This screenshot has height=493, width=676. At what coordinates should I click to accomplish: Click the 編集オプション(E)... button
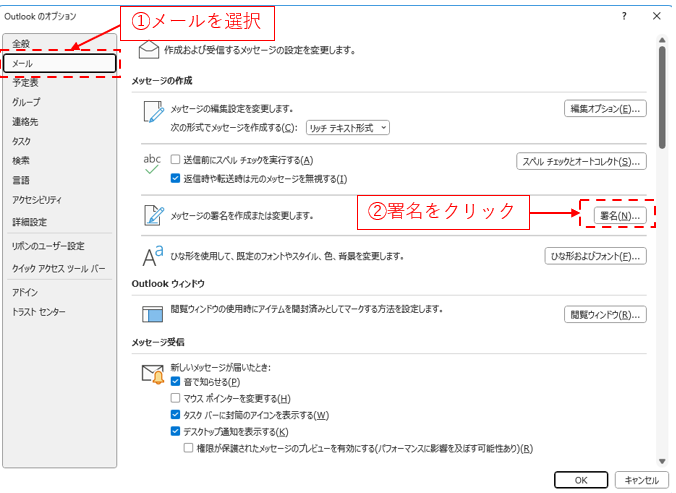pyautogui.click(x=606, y=109)
